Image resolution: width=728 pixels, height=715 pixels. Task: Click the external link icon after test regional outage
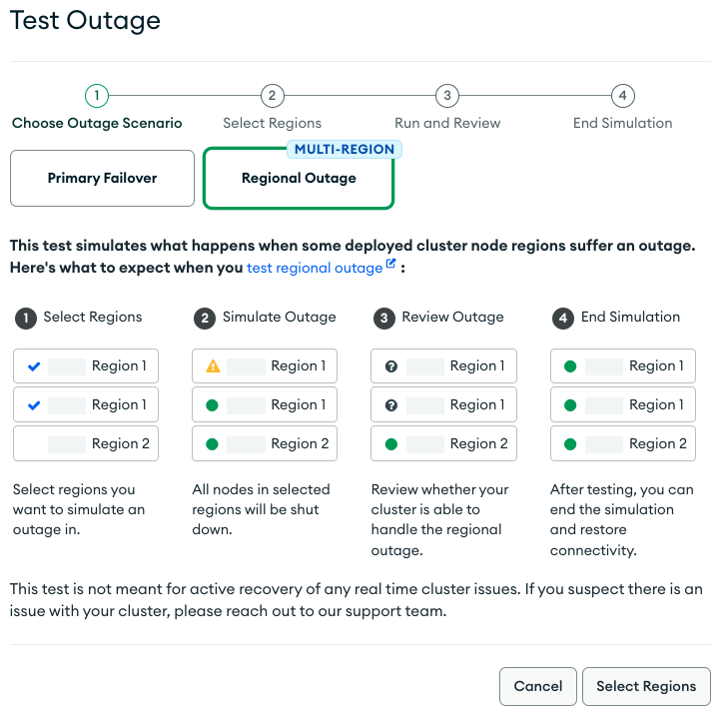[391, 265]
